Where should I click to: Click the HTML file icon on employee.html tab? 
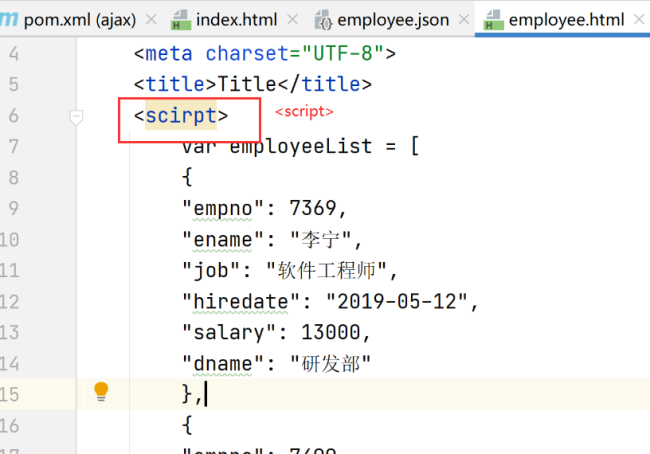(493, 20)
